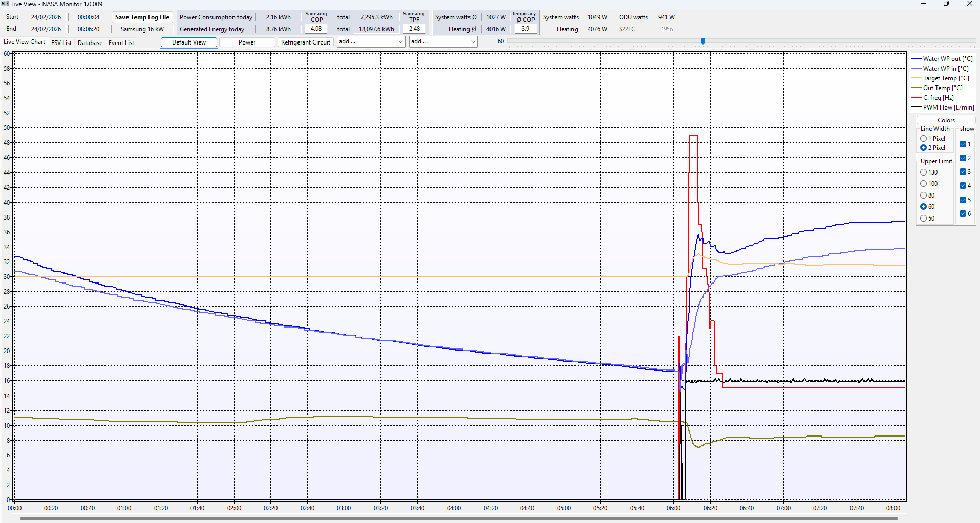Show the Refrigerant Circuit view
The height and width of the screenshot is (523, 980).
(305, 42)
